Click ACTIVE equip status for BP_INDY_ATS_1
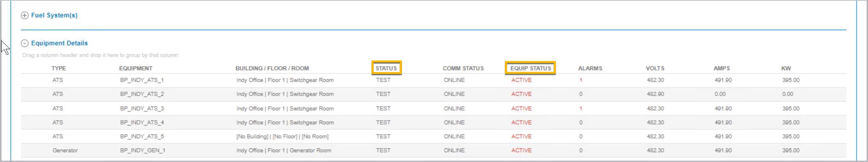Image resolution: width=868 pixels, height=162 pixels. click(x=521, y=80)
